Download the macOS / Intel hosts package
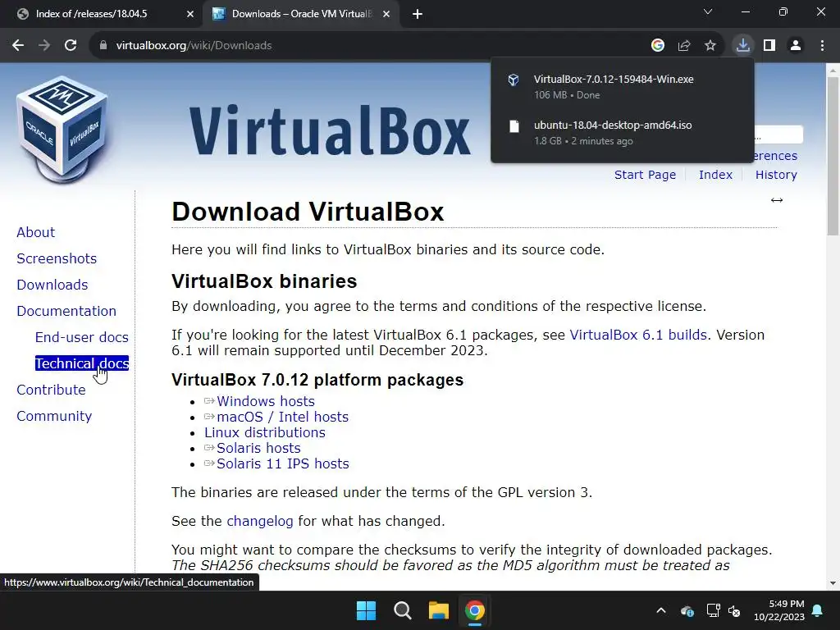Viewport: 840px width, 630px height. click(283, 417)
